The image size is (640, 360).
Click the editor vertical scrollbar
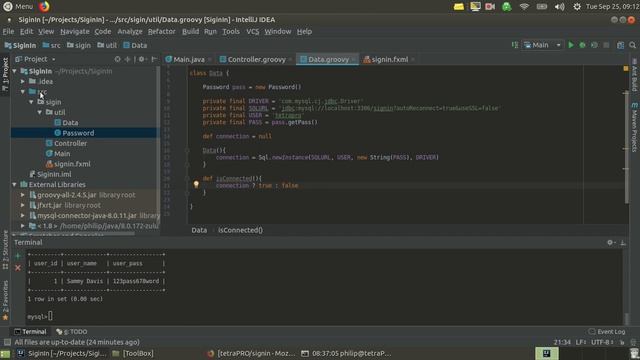[627, 147]
